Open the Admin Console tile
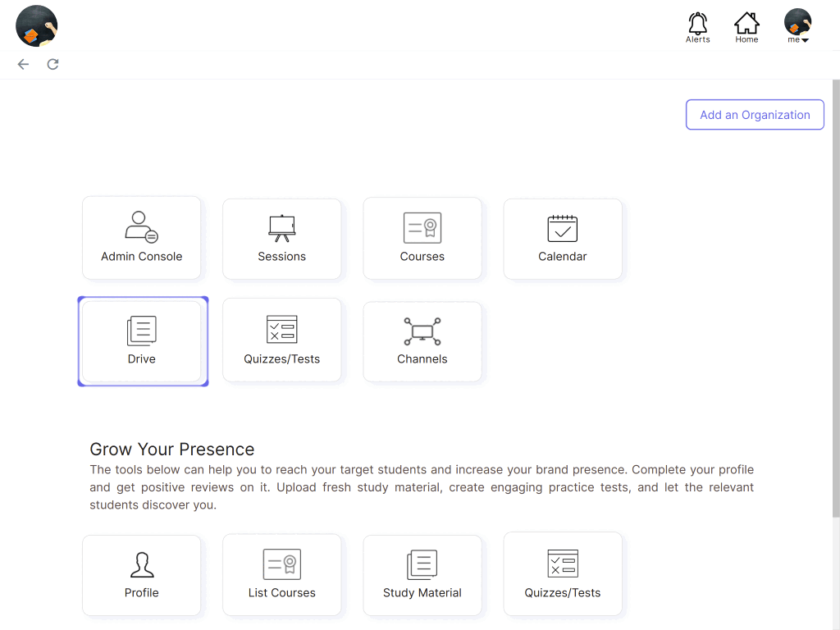This screenshot has width=840, height=630. tap(141, 238)
